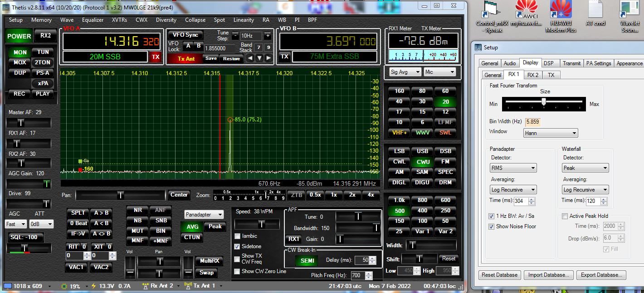Toggle SEMI CW break-in button
Viewport: 644px width, 293px height.
tap(307, 260)
